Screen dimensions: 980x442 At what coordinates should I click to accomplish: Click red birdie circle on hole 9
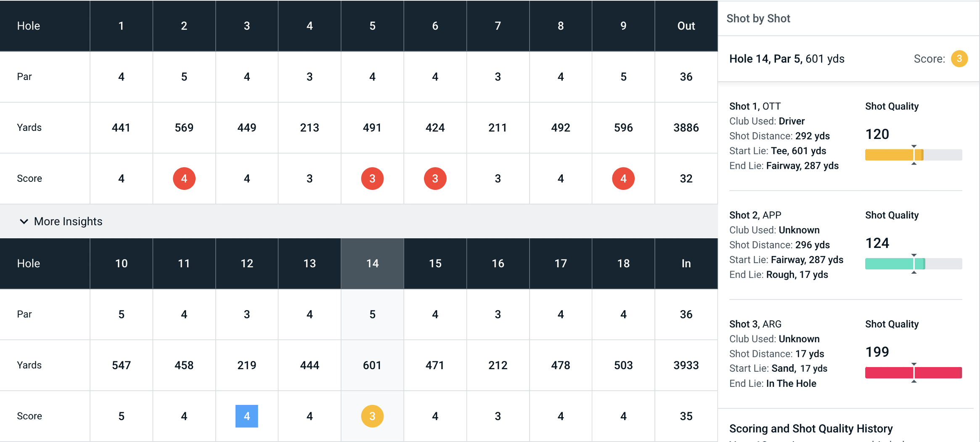[x=623, y=178]
